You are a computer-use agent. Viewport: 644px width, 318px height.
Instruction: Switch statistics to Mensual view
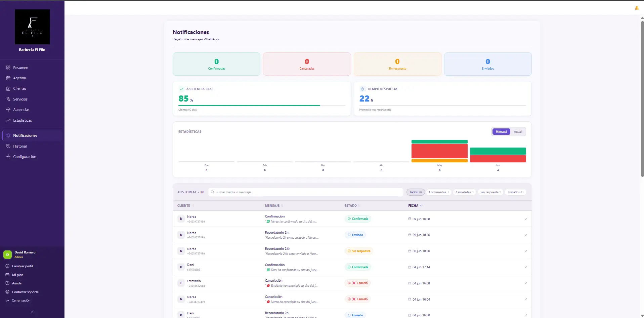501,132
